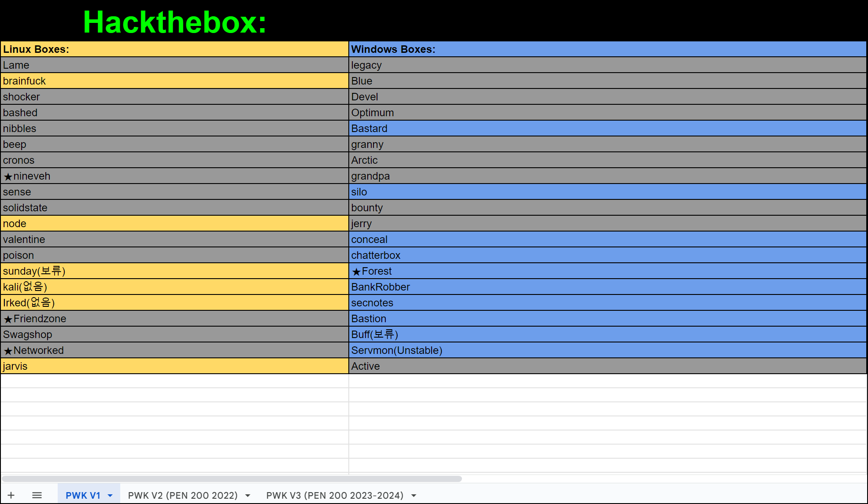
Task: Select the secnotes cell
Action: (x=608, y=303)
